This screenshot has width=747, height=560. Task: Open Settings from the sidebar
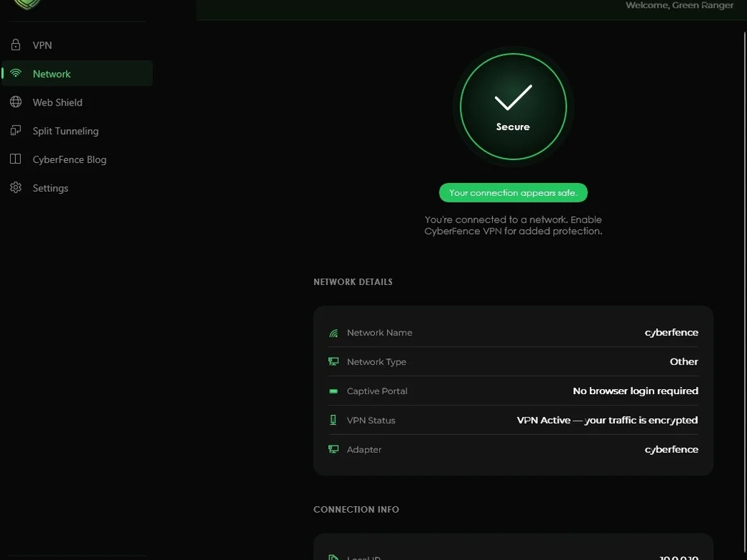coord(77,187)
